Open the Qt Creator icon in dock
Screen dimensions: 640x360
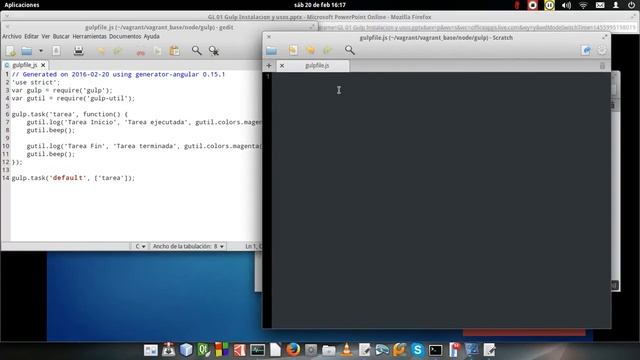[204, 350]
